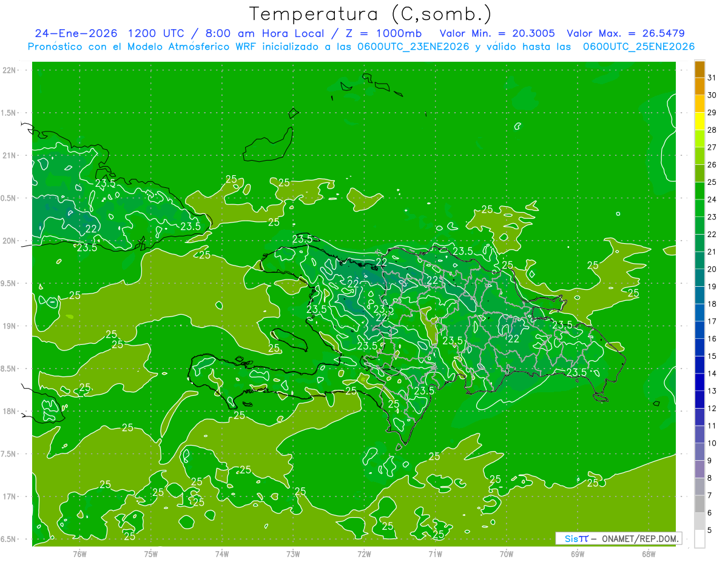
Task: Click the color scale value '16'
Action: (x=712, y=339)
